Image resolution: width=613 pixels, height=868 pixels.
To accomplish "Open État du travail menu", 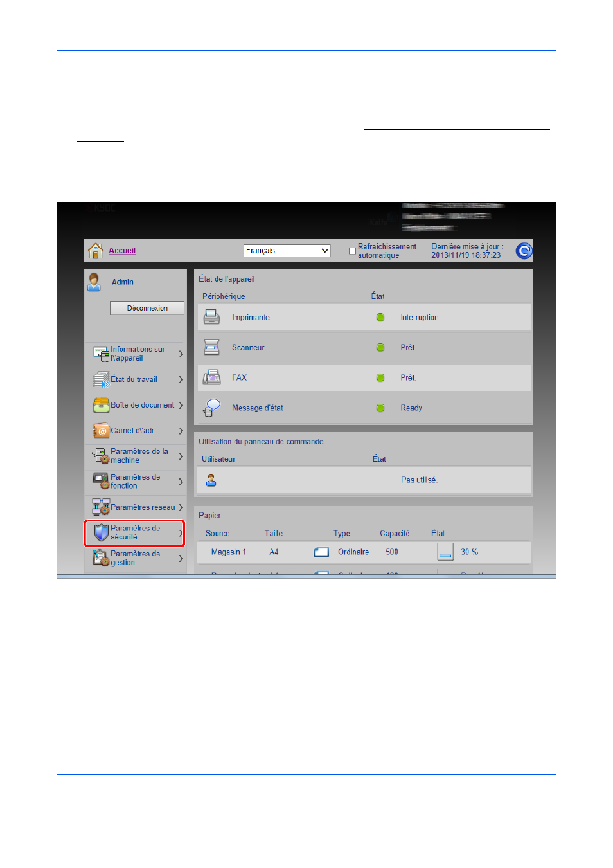I will [136, 379].
